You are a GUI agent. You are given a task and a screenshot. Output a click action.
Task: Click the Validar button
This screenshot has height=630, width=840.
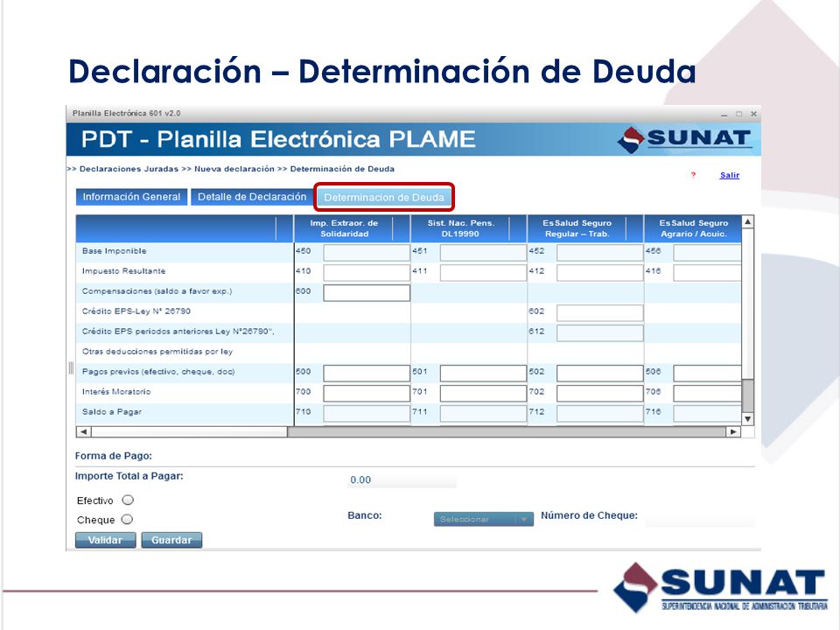(x=106, y=540)
